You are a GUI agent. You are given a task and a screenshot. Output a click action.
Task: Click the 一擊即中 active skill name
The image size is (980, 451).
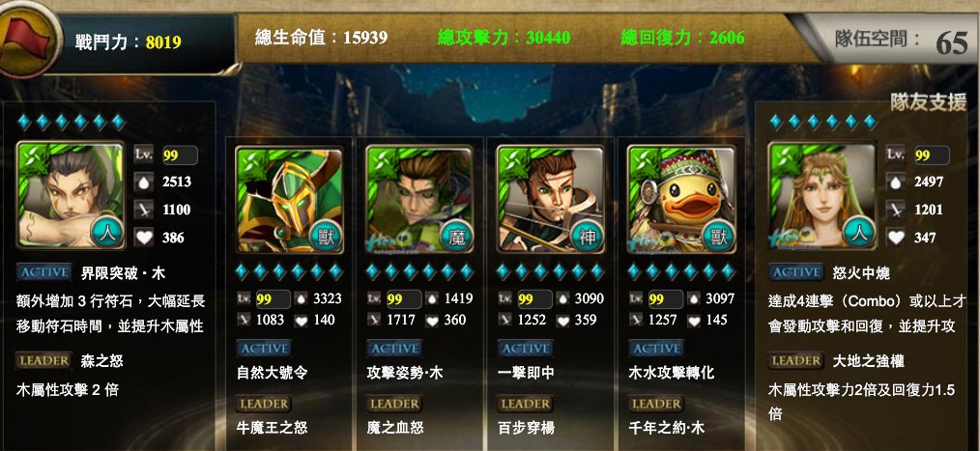tap(526, 373)
